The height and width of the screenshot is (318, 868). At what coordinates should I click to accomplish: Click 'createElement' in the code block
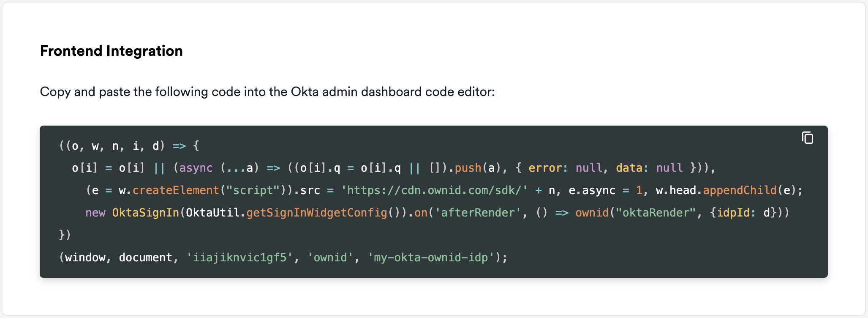[176, 190]
